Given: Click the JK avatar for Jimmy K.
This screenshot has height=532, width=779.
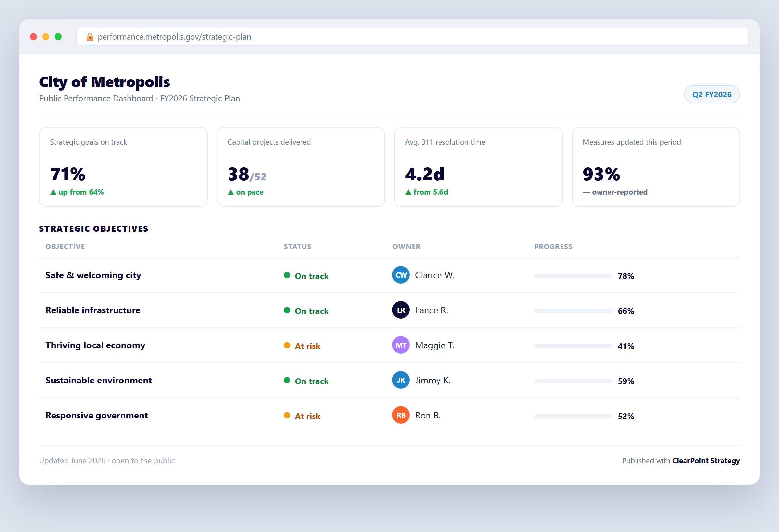Looking at the screenshot, I should pyautogui.click(x=401, y=380).
